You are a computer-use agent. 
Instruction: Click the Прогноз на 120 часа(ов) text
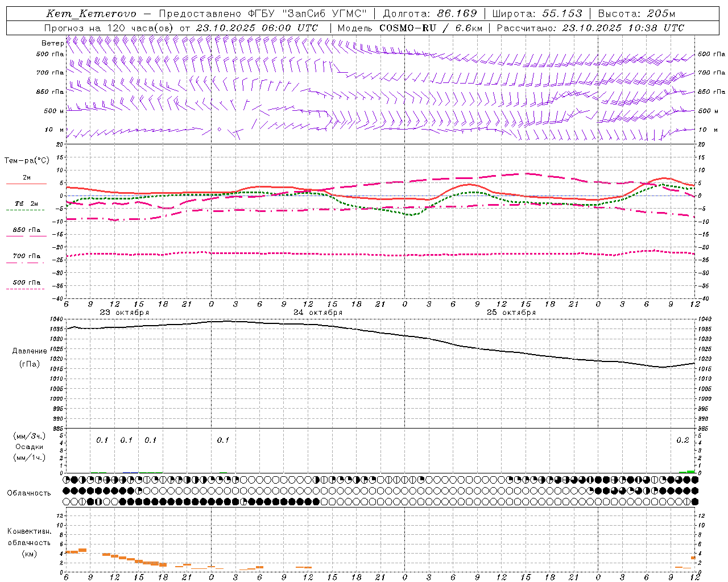tap(109, 28)
